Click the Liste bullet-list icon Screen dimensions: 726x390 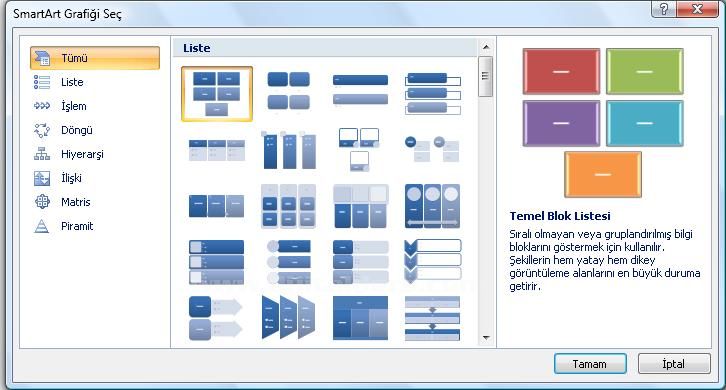click(x=42, y=82)
